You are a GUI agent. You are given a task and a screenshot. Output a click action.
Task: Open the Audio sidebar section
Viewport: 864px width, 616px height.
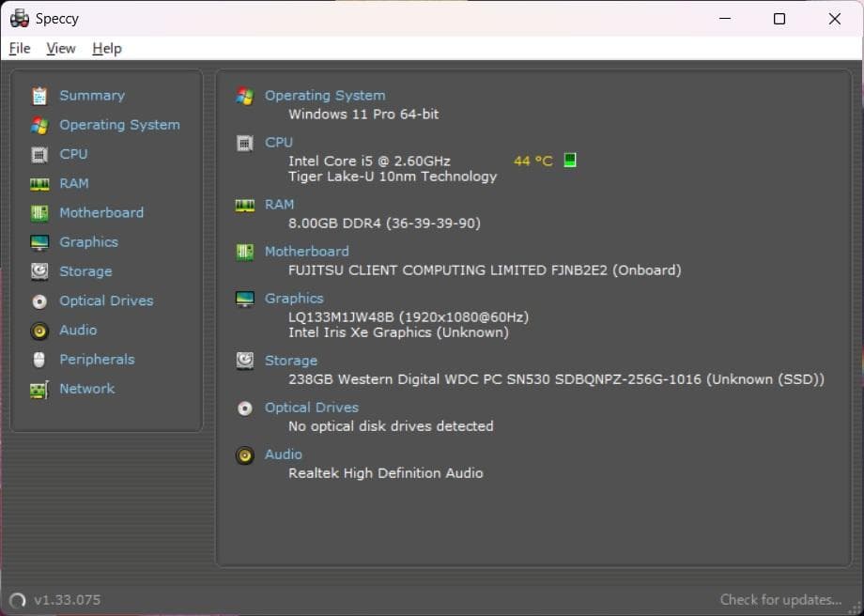[x=78, y=330]
